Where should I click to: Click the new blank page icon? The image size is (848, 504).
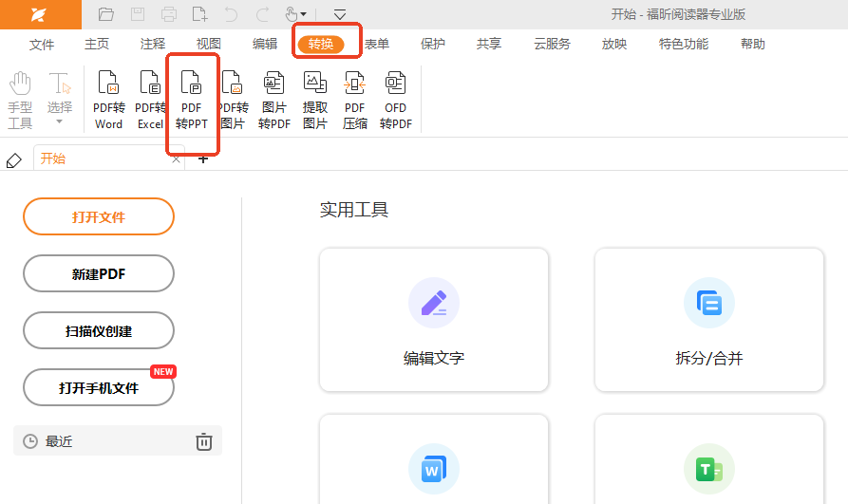pos(199,14)
